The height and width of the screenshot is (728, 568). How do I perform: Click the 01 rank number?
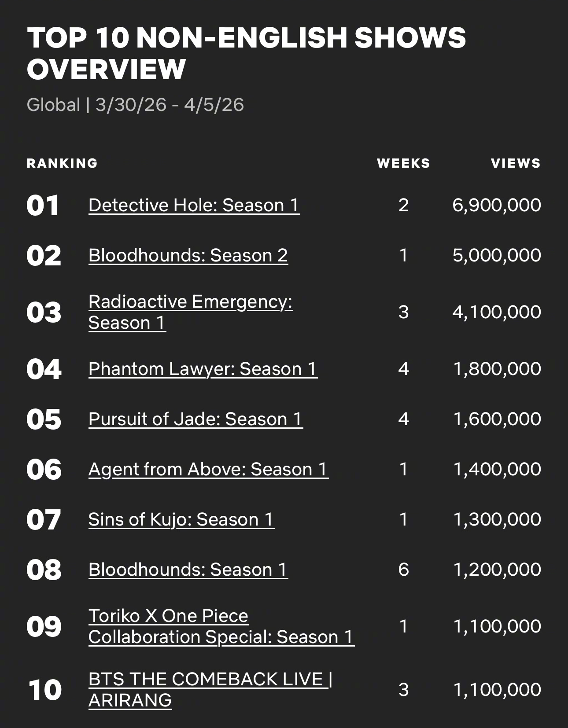point(43,206)
